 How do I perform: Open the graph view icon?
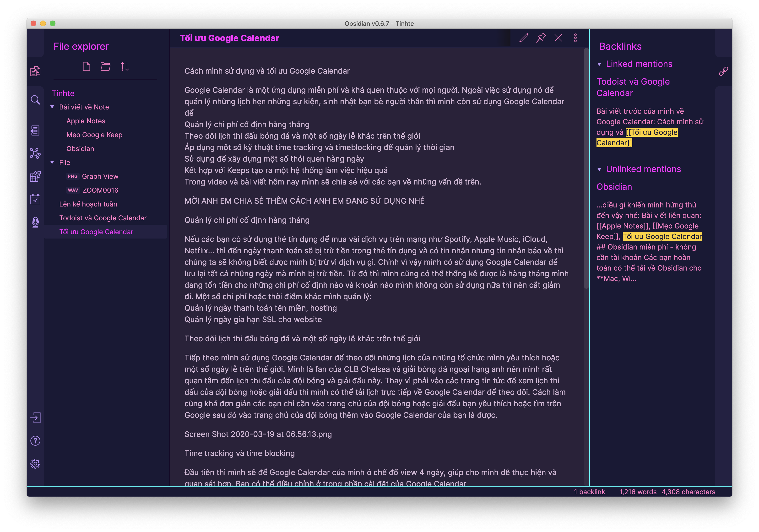35,153
